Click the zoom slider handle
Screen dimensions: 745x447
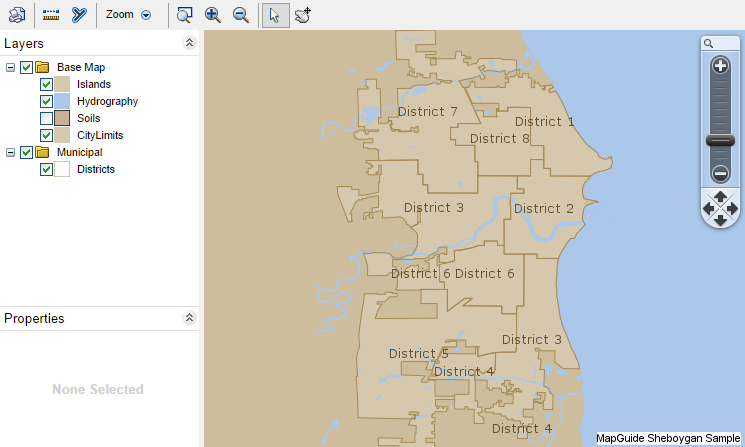pyautogui.click(x=720, y=141)
